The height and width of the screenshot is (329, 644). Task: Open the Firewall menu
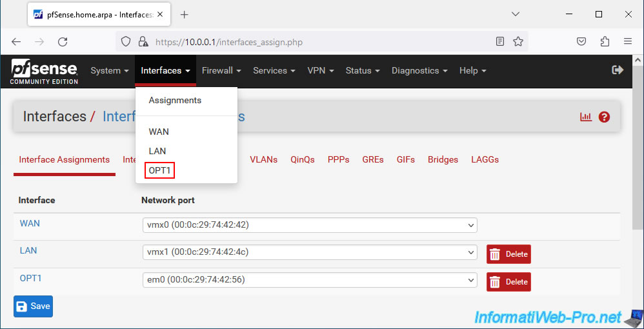pyautogui.click(x=221, y=71)
